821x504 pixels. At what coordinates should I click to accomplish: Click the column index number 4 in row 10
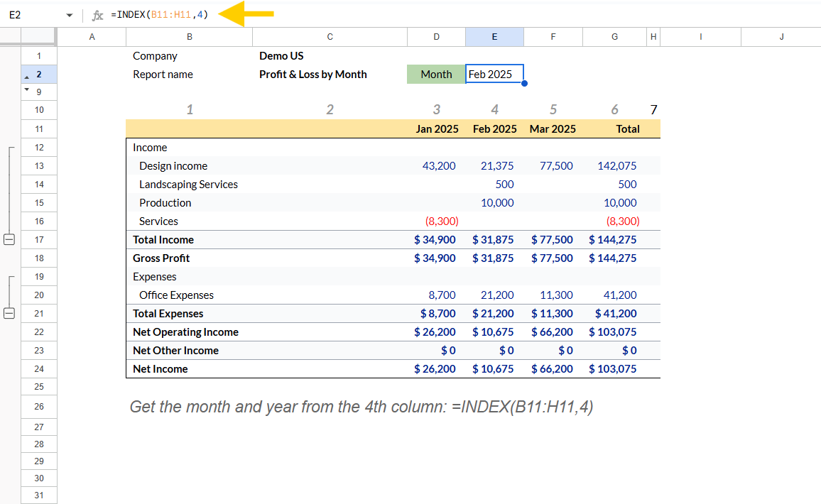494,109
